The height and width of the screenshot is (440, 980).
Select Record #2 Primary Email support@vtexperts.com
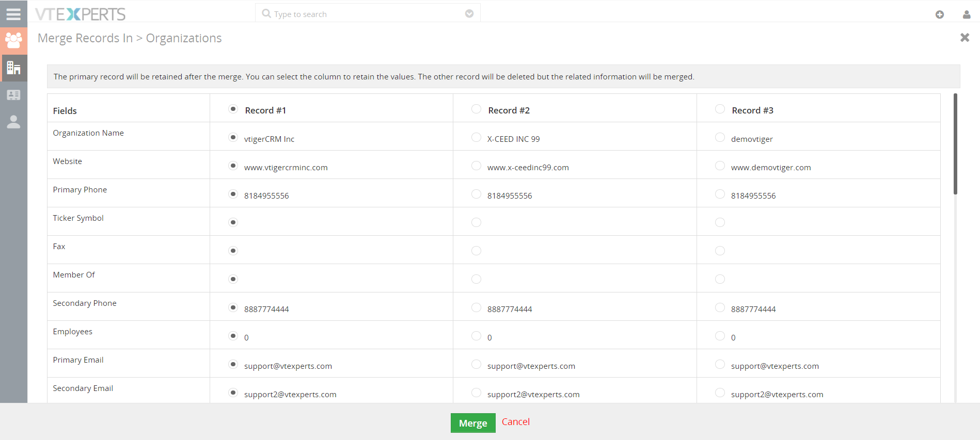tap(477, 364)
